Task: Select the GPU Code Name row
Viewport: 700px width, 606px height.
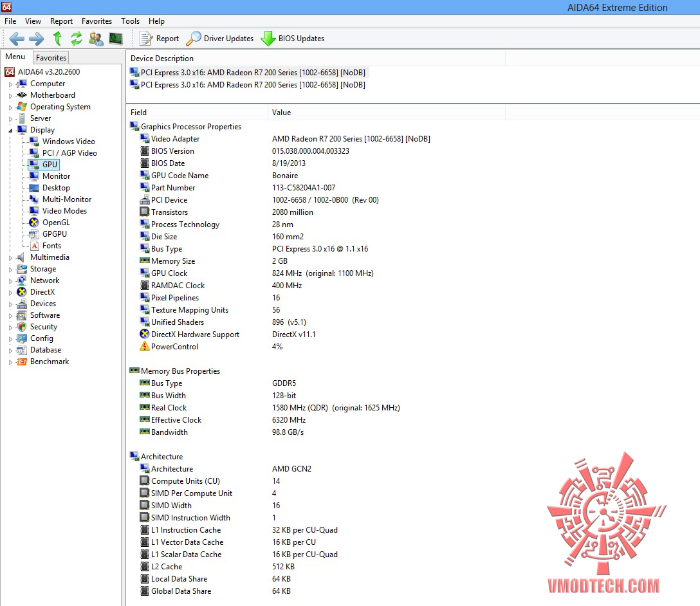Action: click(219, 176)
